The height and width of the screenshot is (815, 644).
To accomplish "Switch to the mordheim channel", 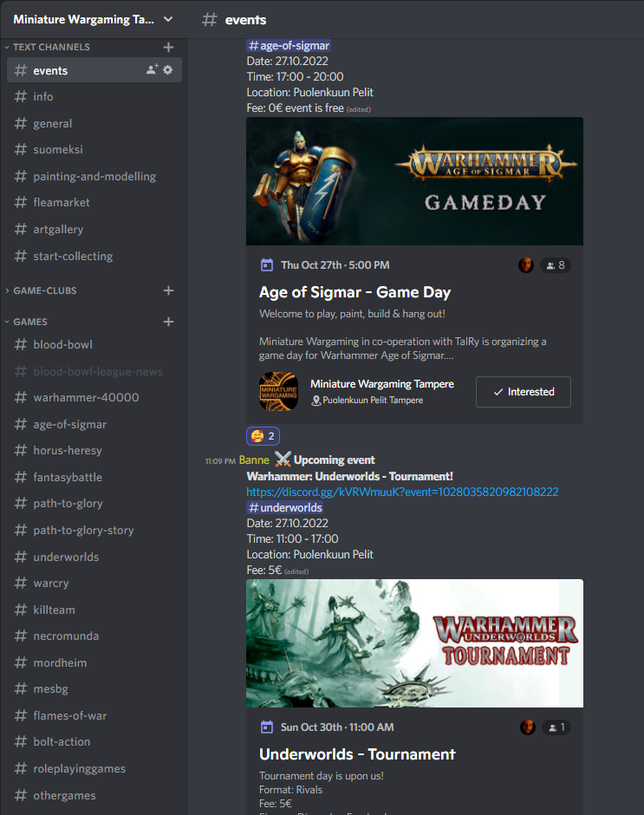I will tap(94, 663).
